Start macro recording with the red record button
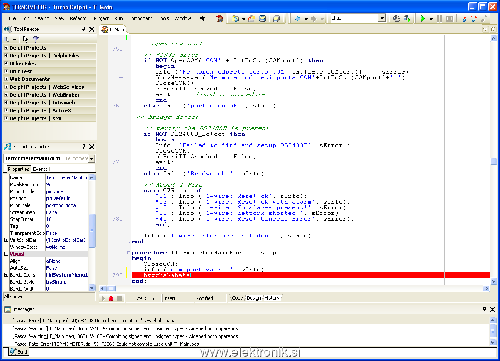This screenshot has height=361, width=500. point(111,298)
